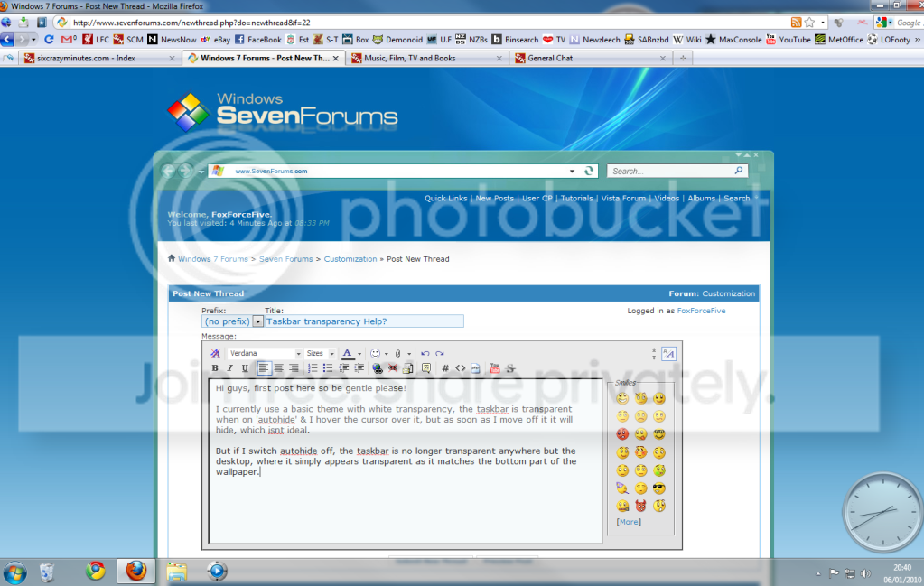Open the volume control in system tray

[865, 573]
